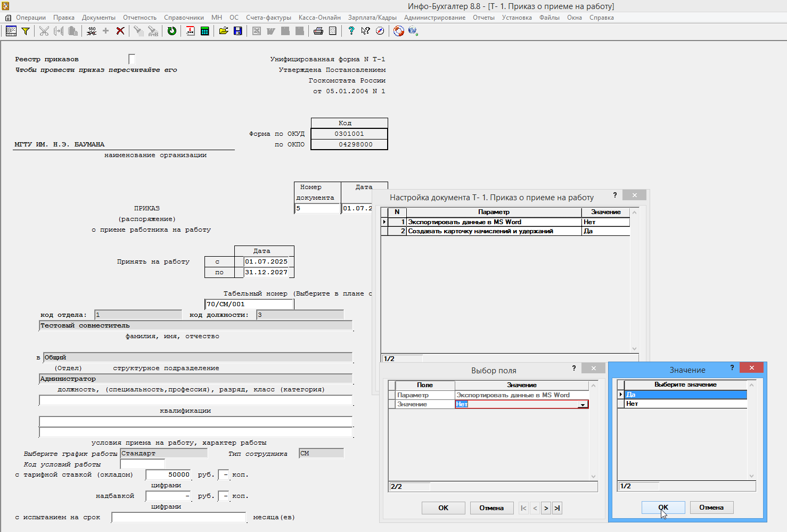Click the red X delete toolbar icon
Viewport: 787px width, 532px height.
click(120, 31)
